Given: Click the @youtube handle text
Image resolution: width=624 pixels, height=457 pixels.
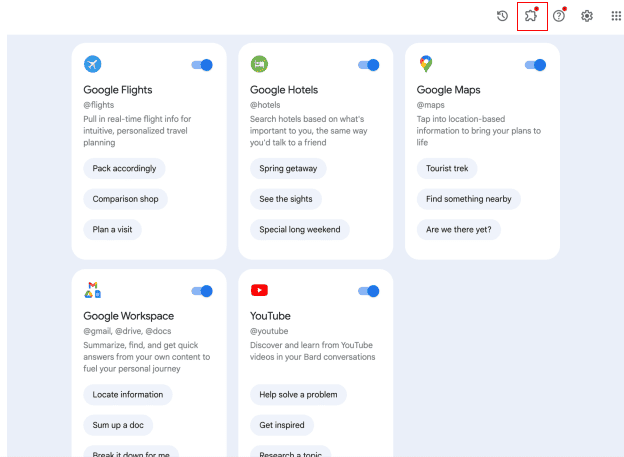Looking at the screenshot, I should click(x=269, y=331).
